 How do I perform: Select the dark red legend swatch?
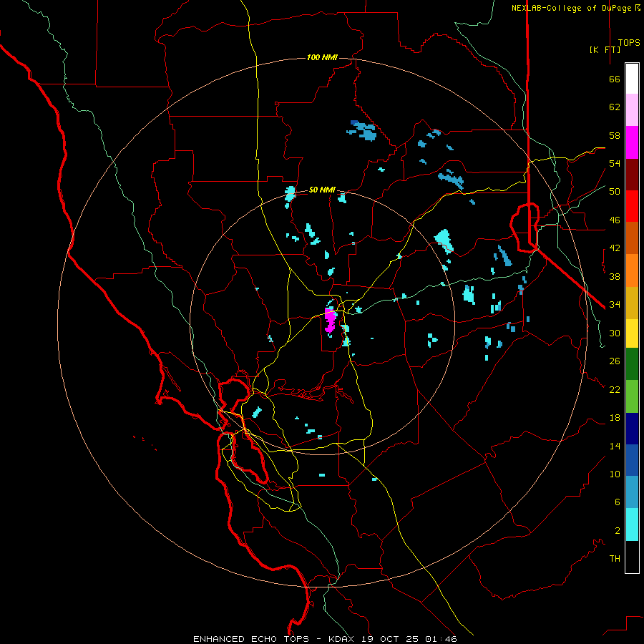pyautogui.click(x=632, y=175)
